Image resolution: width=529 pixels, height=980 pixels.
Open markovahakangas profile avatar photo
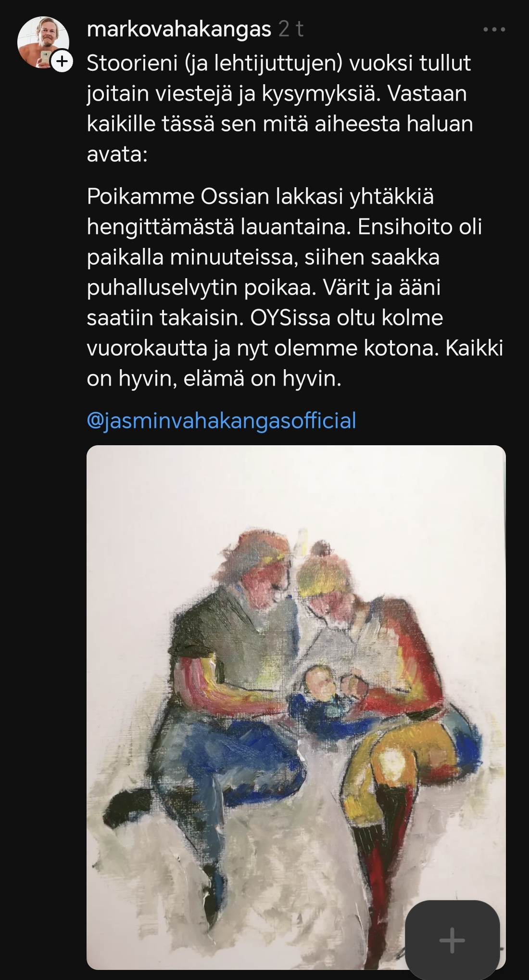(x=43, y=42)
